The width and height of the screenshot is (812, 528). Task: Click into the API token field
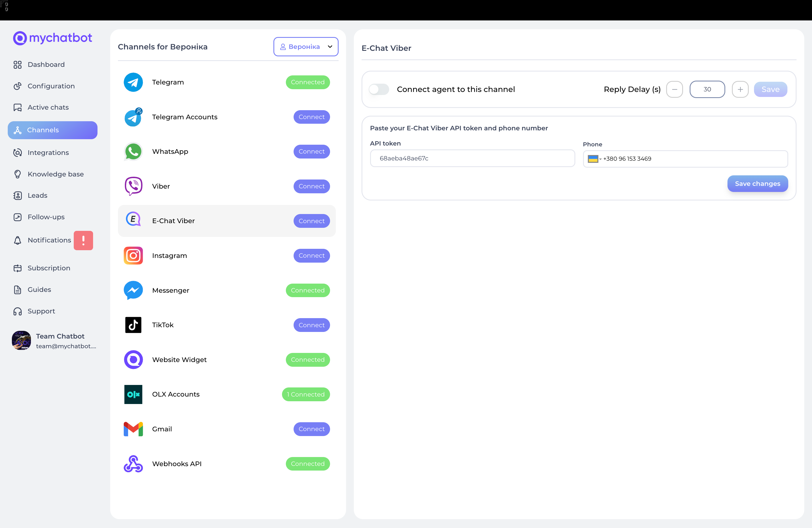point(472,159)
